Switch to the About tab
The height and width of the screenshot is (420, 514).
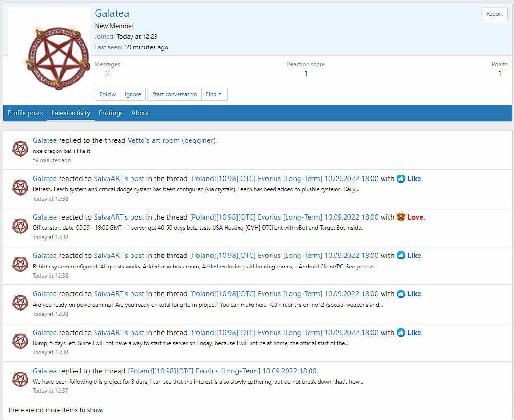click(x=140, y=113)
